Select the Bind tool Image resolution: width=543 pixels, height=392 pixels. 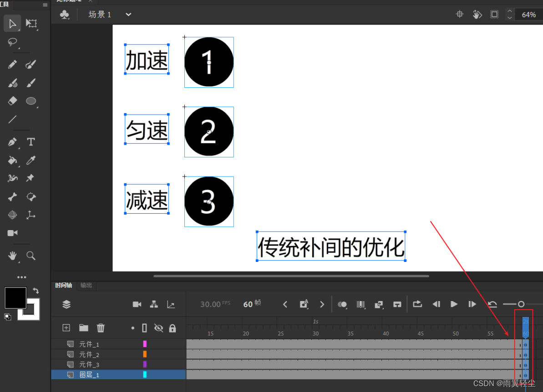(31, 197)
